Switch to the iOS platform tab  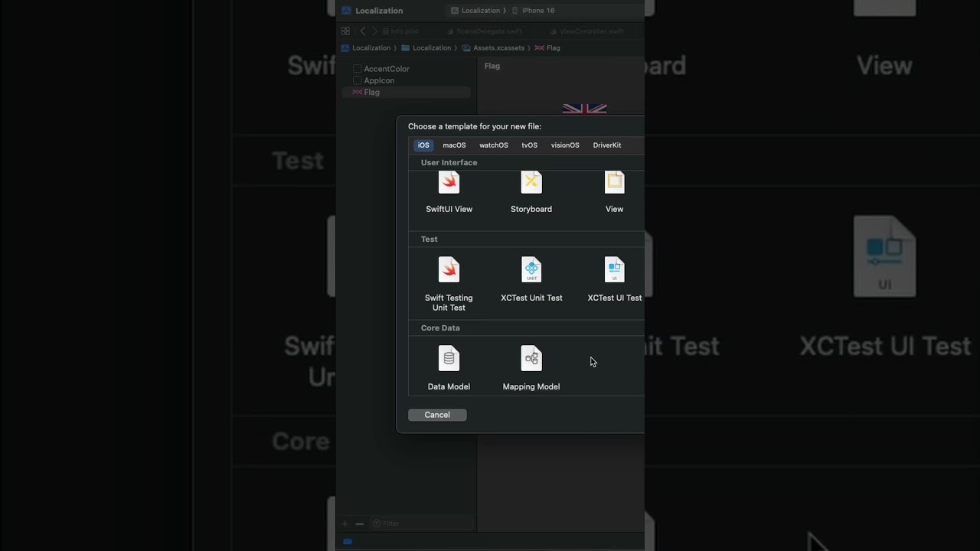(x=423, y=145)
